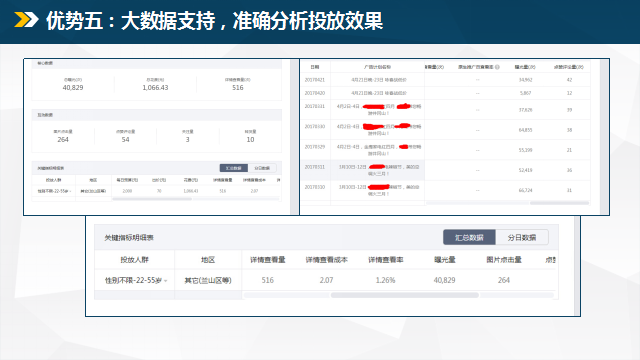
Task: Click 42 likes-comments value in 20170421 row
Action: (569, 80)
